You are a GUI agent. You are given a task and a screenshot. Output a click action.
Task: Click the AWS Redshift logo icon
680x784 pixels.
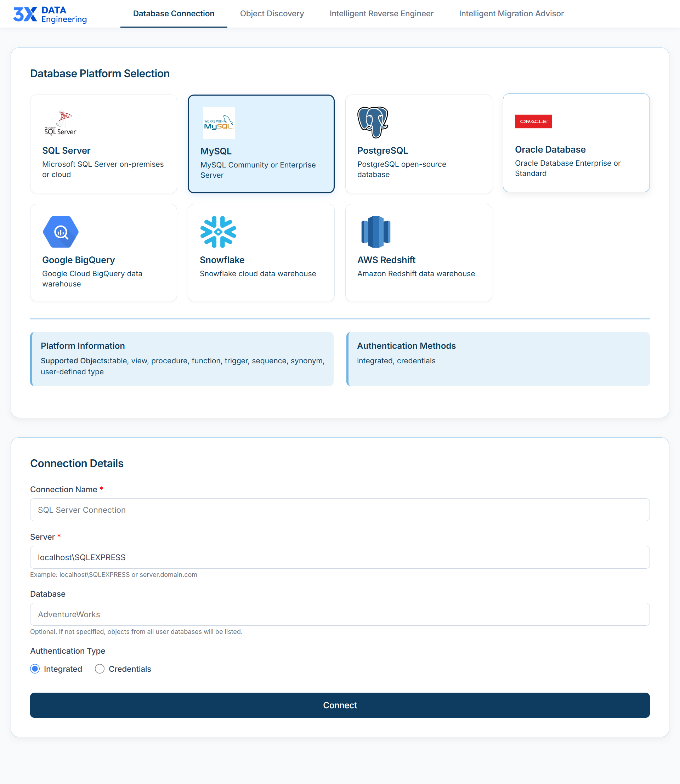(376, 232)
